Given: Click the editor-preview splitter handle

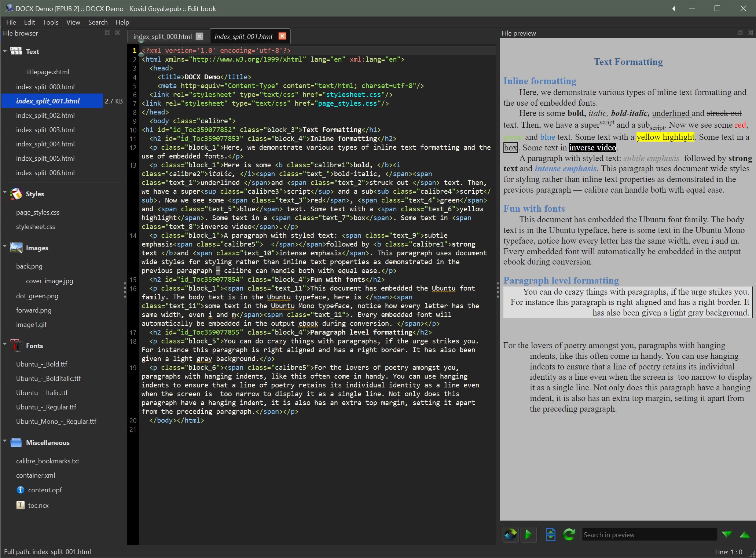Looking at the screenshot, I should pos(498,290).
